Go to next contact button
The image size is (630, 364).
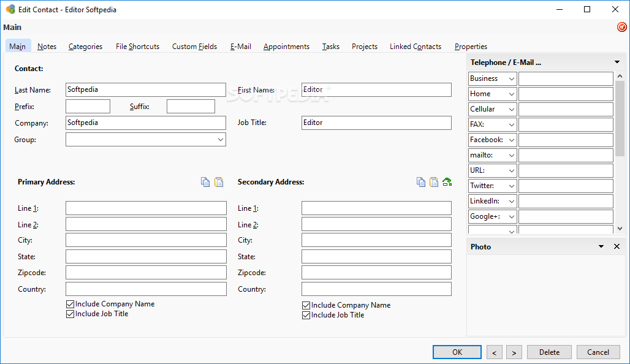pyautogui.click(x=514, y=352)
